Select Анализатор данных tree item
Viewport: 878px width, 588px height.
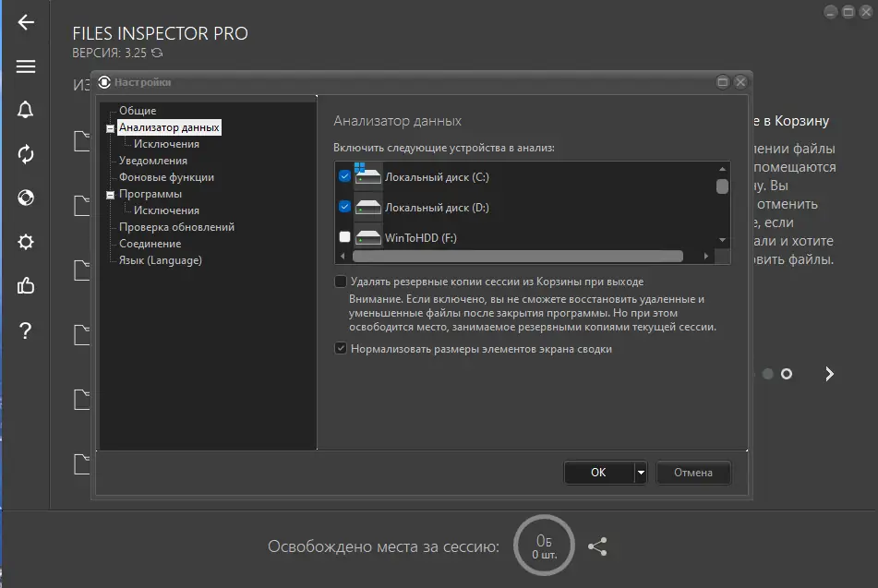169,127
